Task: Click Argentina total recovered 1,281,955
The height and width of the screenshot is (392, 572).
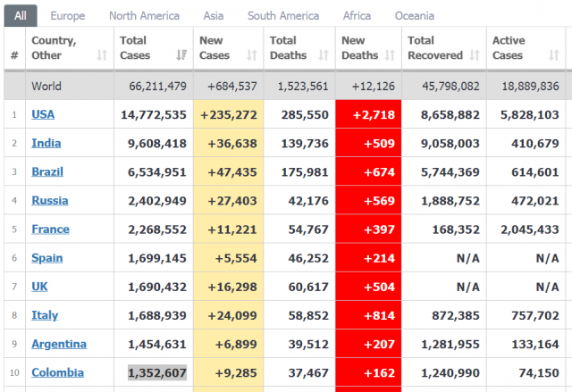Action: point(450,345)
